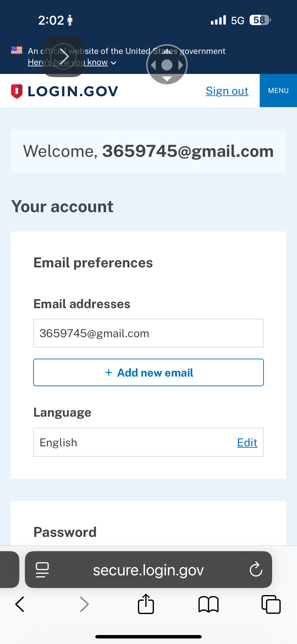Tap the battery indicator in status bar
This screenshot has height=644, width=297.
[x=260, y=20]
